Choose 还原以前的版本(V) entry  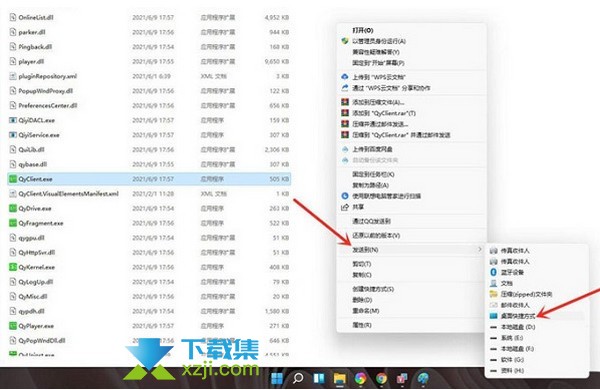click(x=376, y=235)
